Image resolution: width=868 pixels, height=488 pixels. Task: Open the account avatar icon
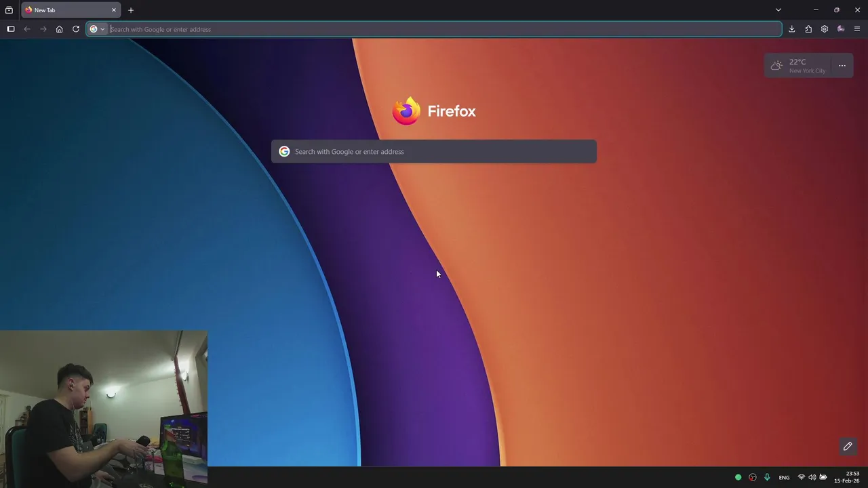tap(841, 29)
